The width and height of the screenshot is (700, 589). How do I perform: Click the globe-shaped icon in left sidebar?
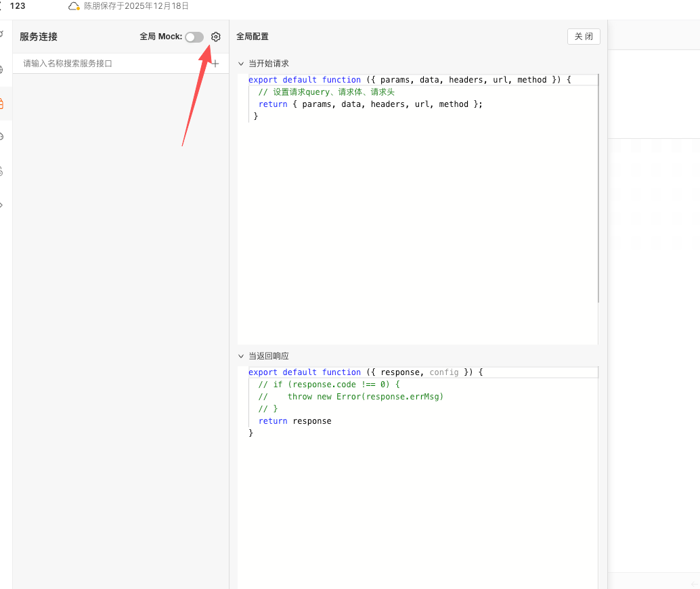pyautogui.click(x=2, y=70)
